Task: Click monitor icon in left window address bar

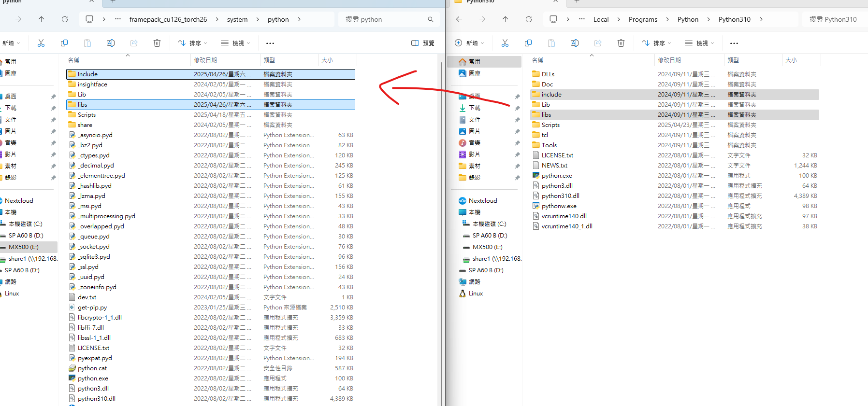Action: pos(89,19)
